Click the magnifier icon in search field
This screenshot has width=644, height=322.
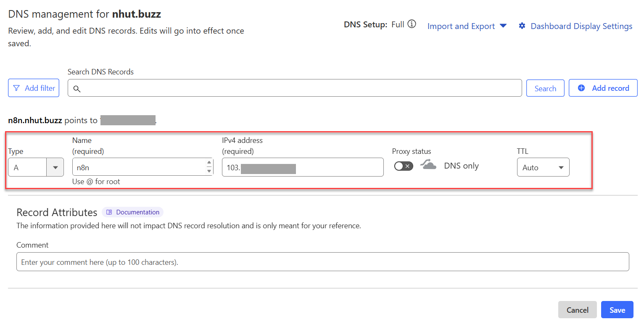point(77,88)
